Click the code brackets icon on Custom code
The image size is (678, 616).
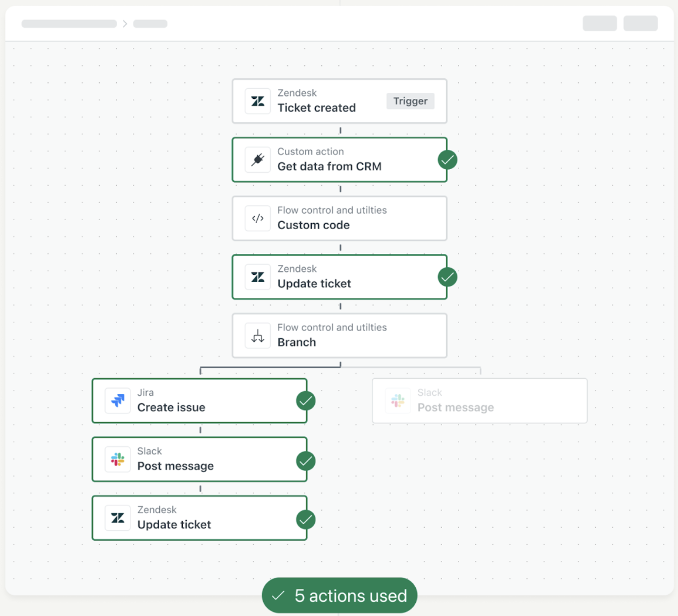coord(258,218)
